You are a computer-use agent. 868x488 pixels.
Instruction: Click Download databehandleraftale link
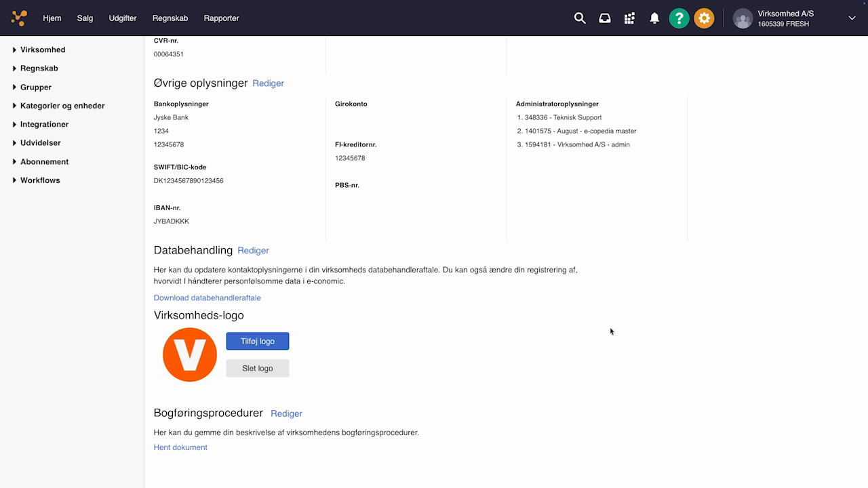point(207,298)
